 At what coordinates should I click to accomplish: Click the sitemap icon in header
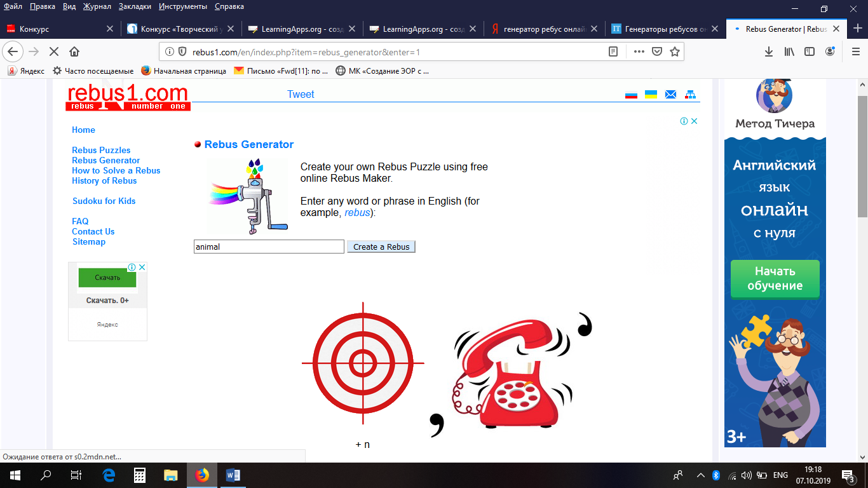[690, 95]
